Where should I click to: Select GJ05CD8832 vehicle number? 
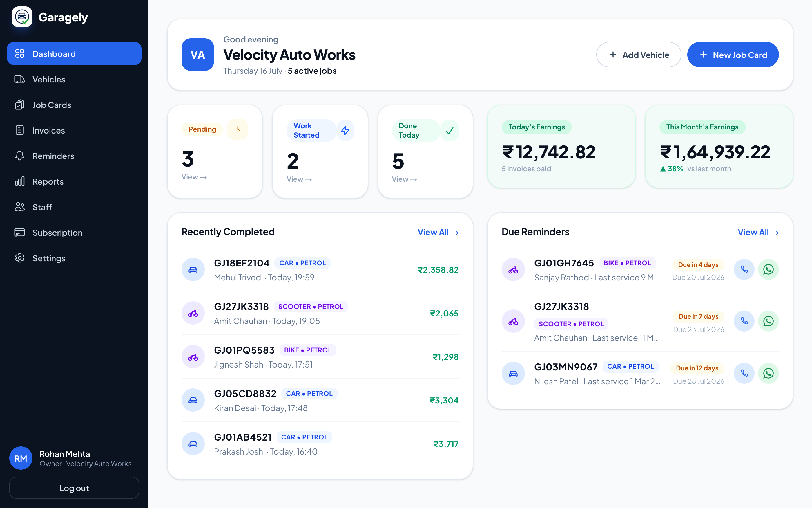pyautogui.click(x=245, y=394)
